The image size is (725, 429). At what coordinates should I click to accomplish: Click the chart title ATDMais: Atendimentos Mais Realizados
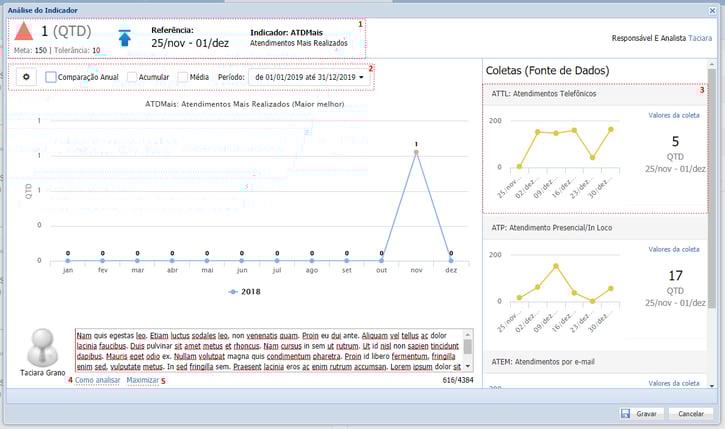pyautogui.click(x=245, y=104)
